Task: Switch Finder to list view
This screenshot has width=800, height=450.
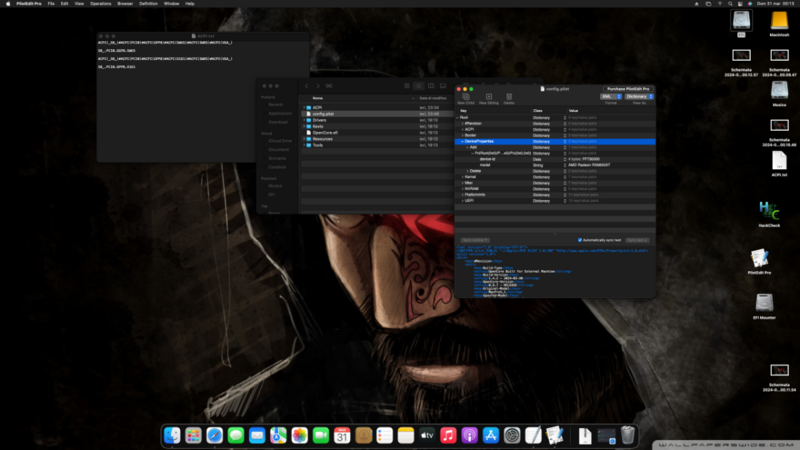Action: (x=419, y=87)
